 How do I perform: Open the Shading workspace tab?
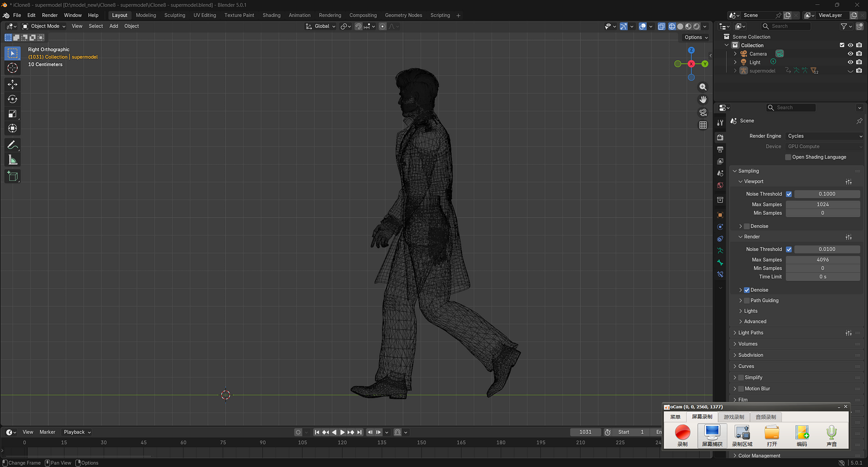[271, 15]
